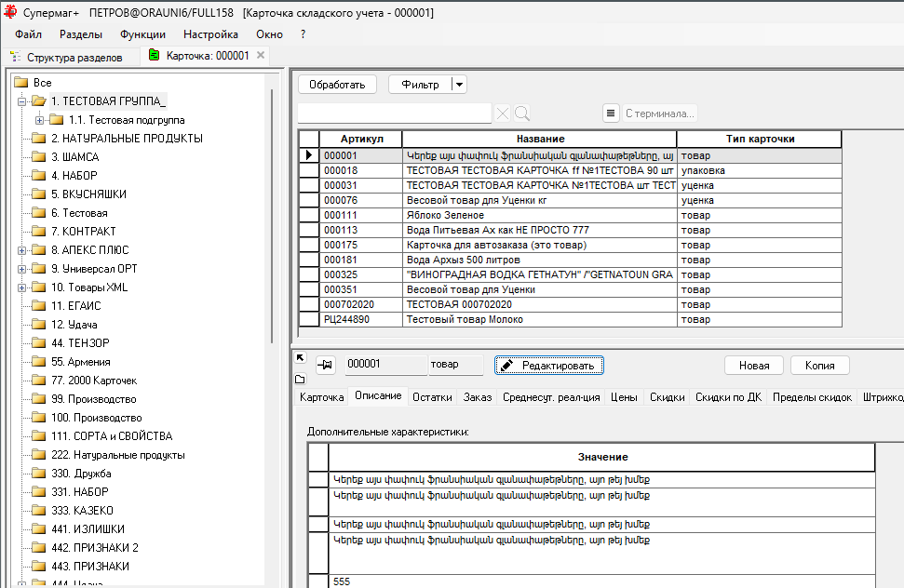The image size is (904, 588).
Task: Switch to the 'Остатки' tab
Action: click(x=432, y=397)
